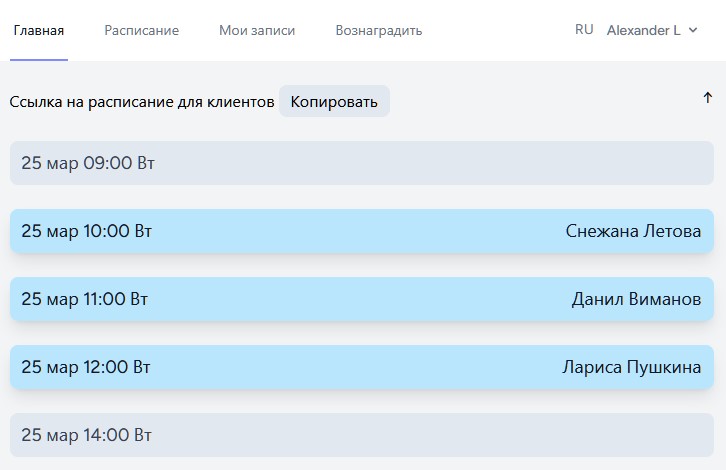726x470 pixels.
Task: Open the Расписание tab
Action: click(x=141, y=30)
